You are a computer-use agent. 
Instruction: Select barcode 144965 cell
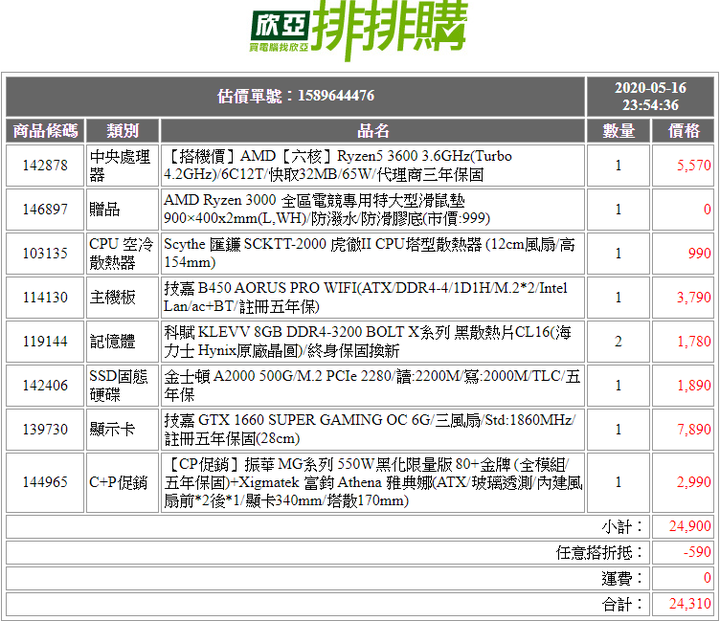tap(45, 482)
